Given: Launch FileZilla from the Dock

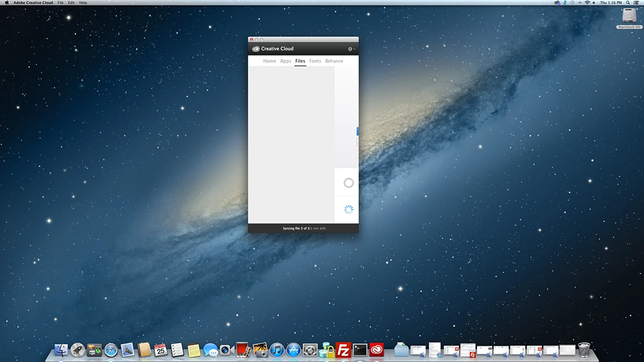Looking at the screenshot, I should click(x=343, y=350).
